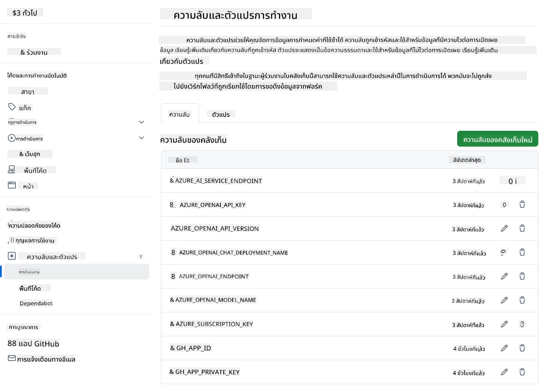This screenshot has width=544, height=392.
Task: Edit the AZURE_OPENAI_API_VERSION secret
Action: tap(504, 228)
